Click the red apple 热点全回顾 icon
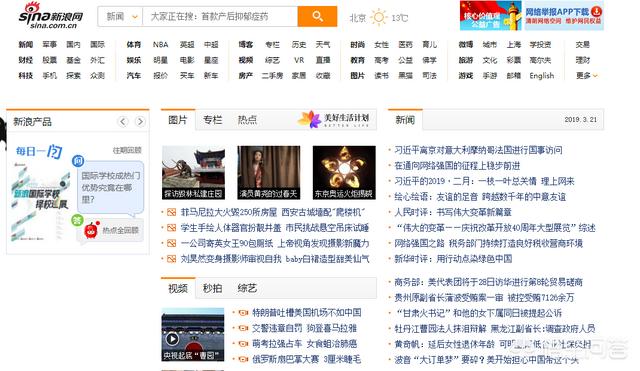The image size is (640, 371). click(x=91, y=231)
